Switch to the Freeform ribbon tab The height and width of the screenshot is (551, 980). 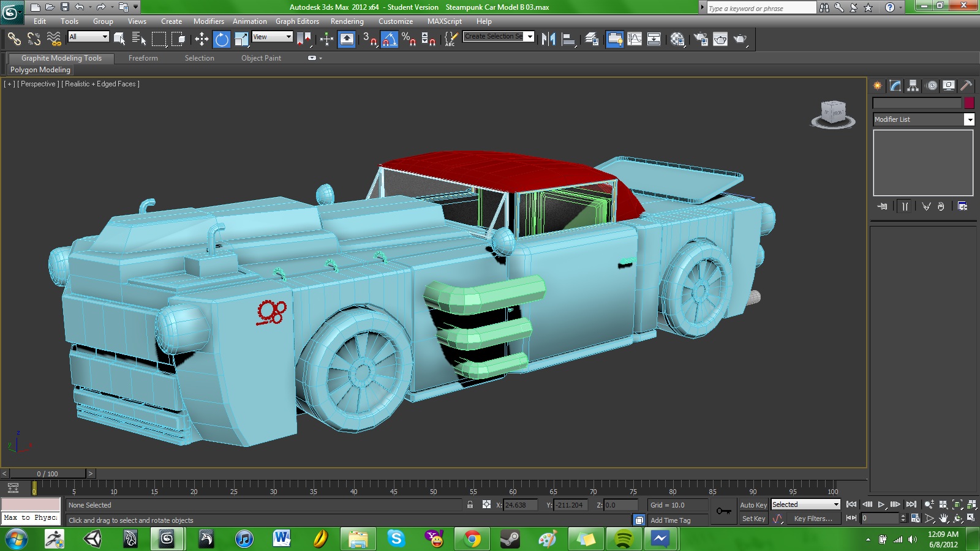[x=143, y=58]
